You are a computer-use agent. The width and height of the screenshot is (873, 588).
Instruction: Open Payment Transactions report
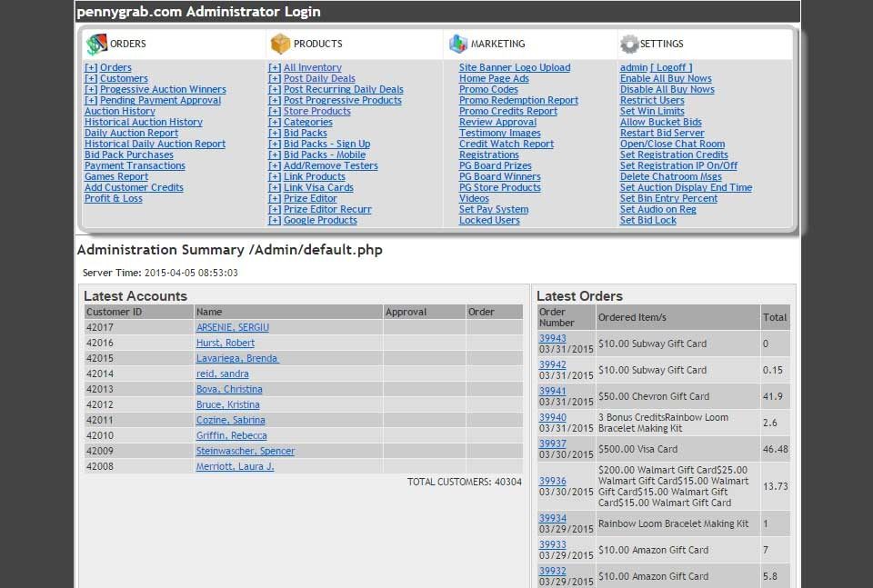(135, 165)
